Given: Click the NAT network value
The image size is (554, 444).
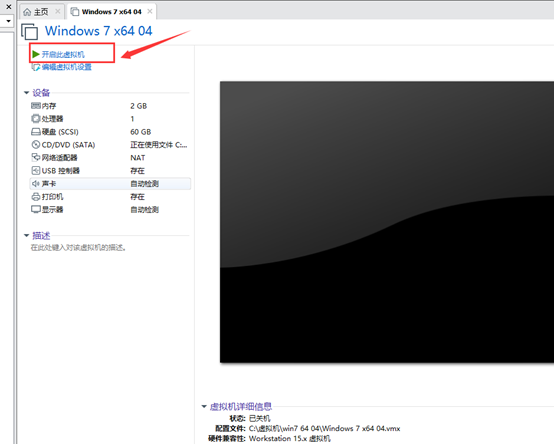Looking at the screenshot, I should (x=137, y=158).
